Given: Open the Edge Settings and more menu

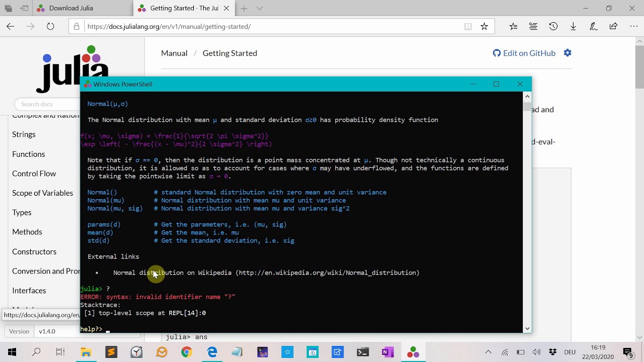Looking at the screenshot, I should tap(633, 27).
